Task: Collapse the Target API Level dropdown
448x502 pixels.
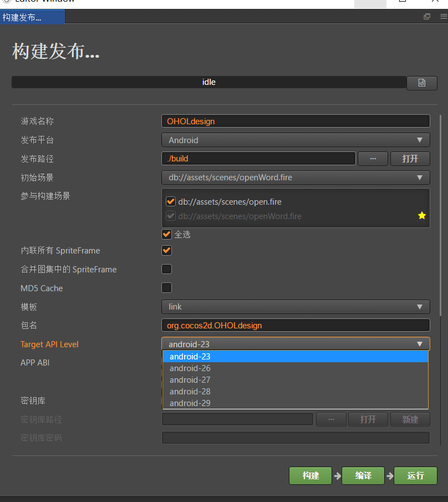Action: pyautogui.click(x=296, y=344)
